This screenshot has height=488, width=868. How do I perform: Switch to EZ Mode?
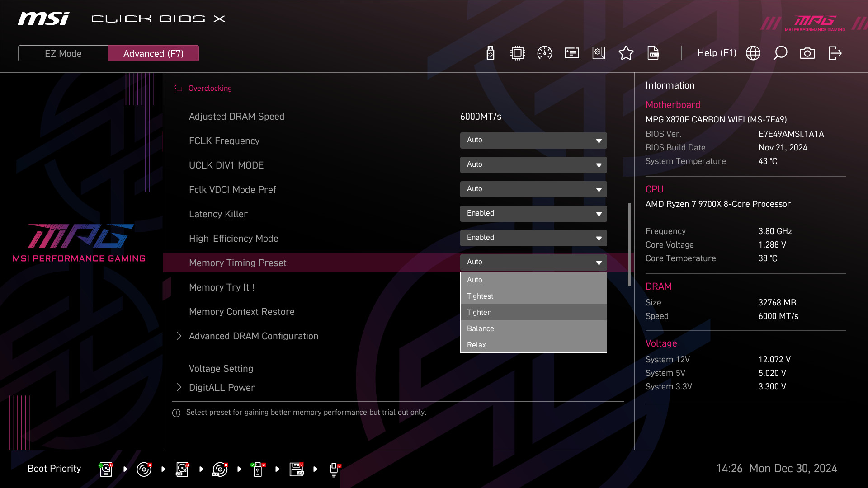click(63, 53)
